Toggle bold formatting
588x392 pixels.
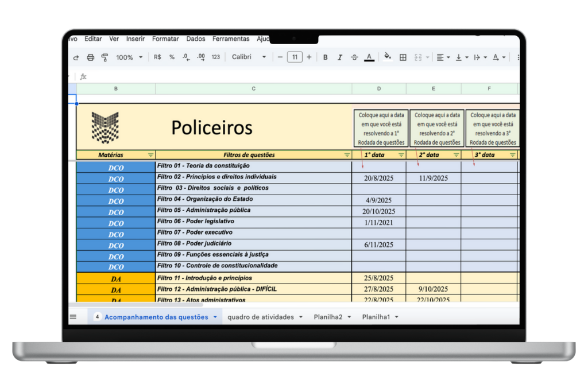point(326,57)
